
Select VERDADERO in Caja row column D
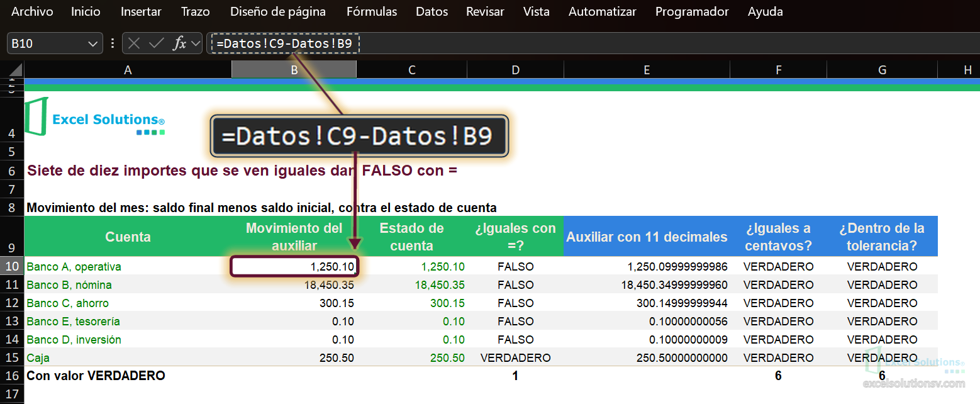pyautogui.click(x=515, y=357)
